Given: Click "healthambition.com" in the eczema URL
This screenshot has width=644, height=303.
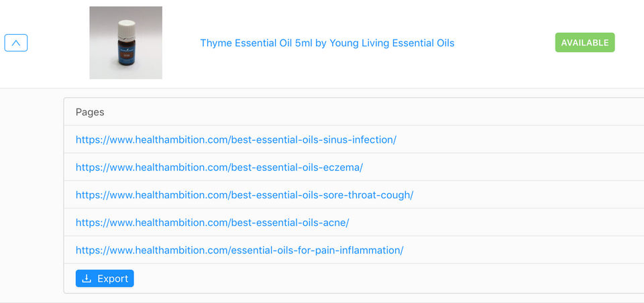Looking at the screenshot, I should [181, 167].
